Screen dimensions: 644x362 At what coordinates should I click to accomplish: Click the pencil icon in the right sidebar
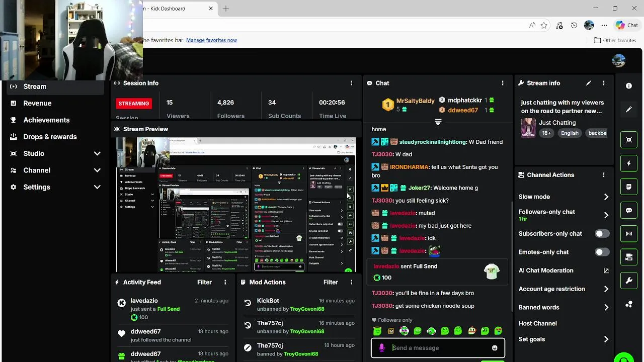point(628,110)
